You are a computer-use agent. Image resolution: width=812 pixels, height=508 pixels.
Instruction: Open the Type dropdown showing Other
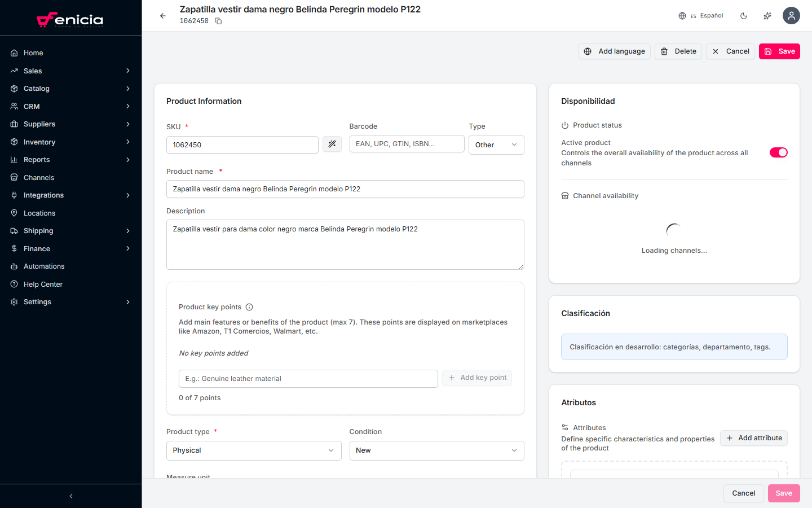(x=496, y=144)
